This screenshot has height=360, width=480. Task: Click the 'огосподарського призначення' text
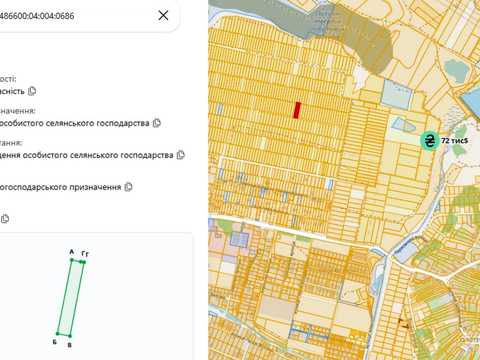(x=61, y=187)
